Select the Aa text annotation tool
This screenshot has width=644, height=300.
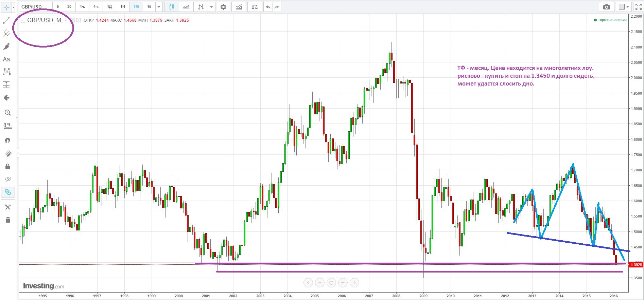pyautogui.click(x=6, y=59)
